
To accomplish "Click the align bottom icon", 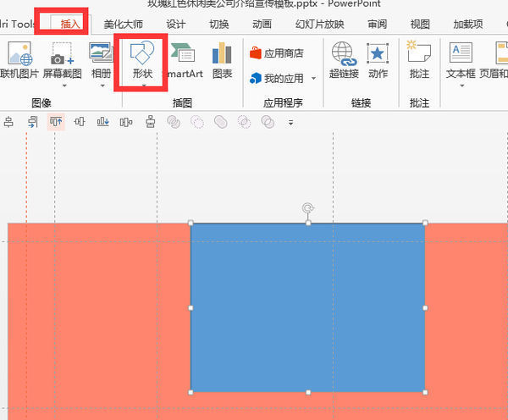I will click(103, 122).
